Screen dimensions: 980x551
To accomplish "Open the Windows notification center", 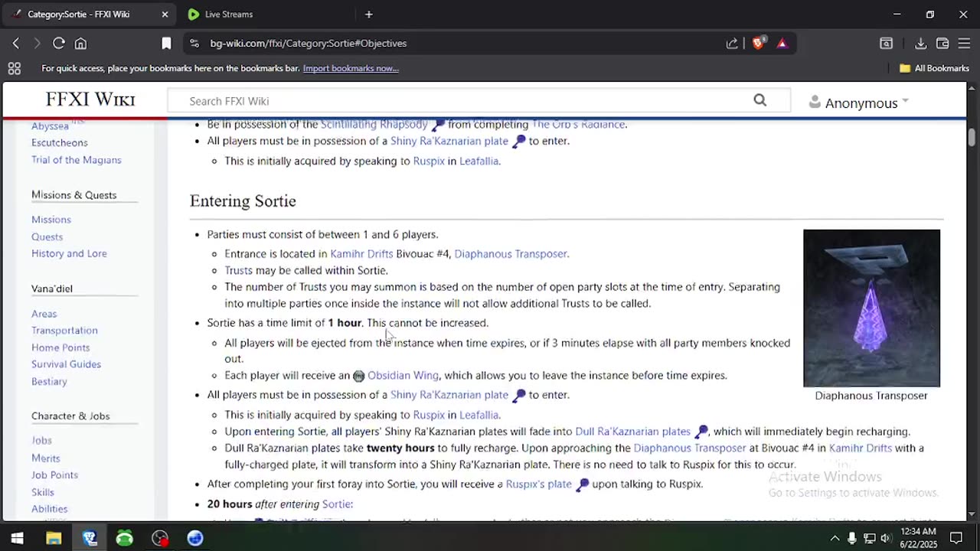I will (x=956, y=538).
